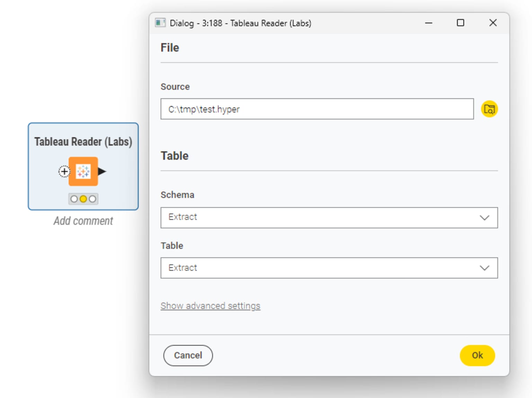
Task: Open the Schema dropdown
Action: 329,218
